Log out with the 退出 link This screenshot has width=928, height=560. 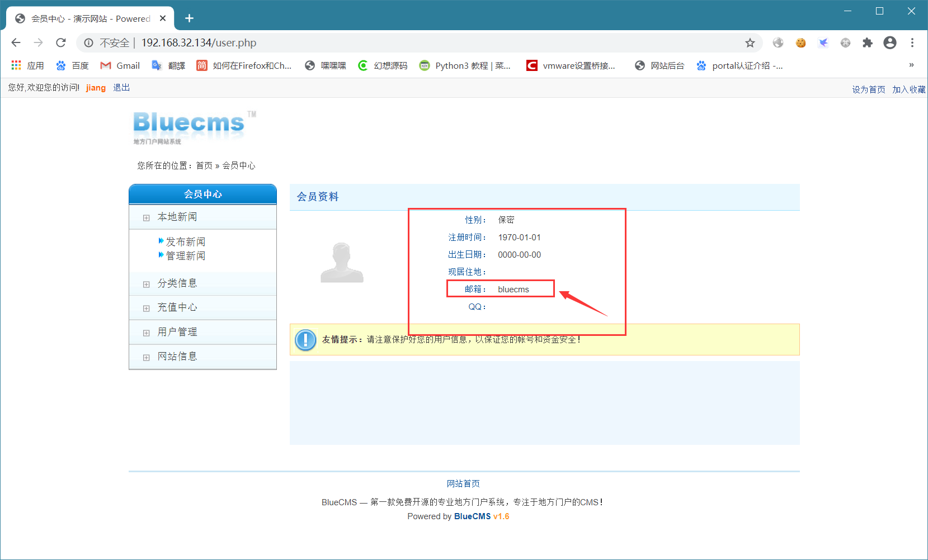121,88
